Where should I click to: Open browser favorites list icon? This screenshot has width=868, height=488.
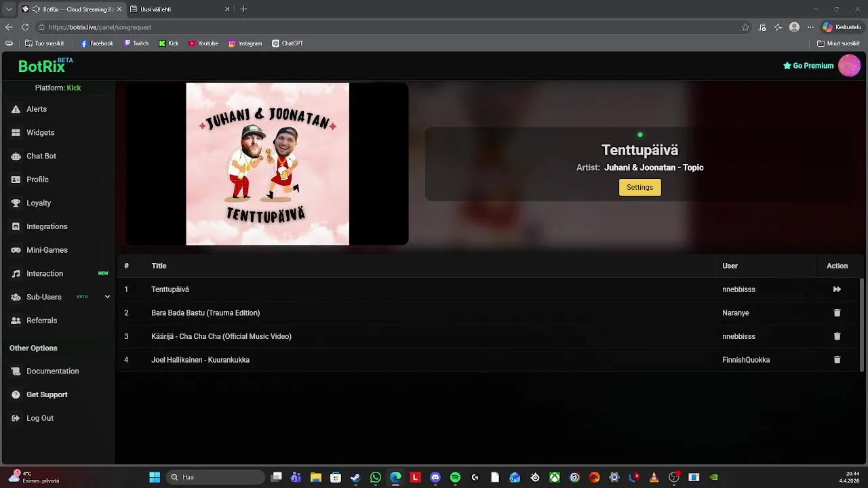click(778, 27)
